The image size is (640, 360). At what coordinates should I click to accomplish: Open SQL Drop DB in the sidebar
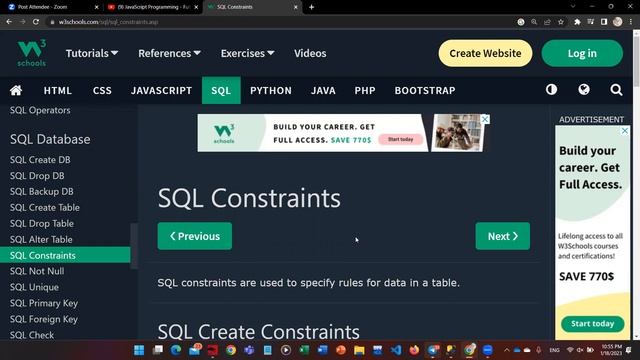[37, 176]
